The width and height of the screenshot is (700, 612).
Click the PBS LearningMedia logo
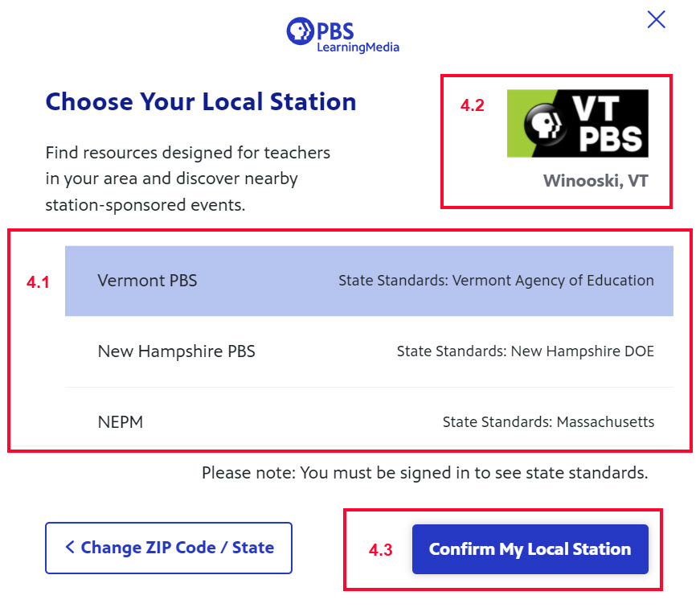pyautogui.click(x=343, y=35)
